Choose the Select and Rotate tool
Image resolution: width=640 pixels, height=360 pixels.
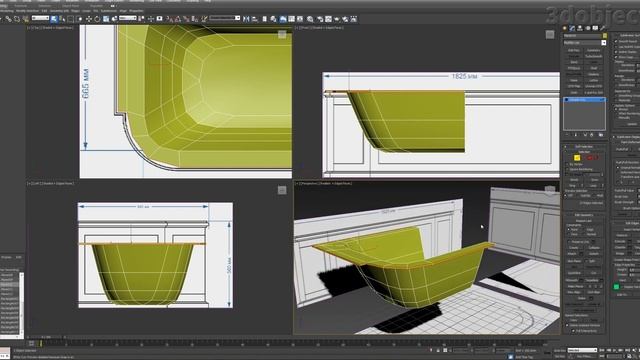pos(97,19)
